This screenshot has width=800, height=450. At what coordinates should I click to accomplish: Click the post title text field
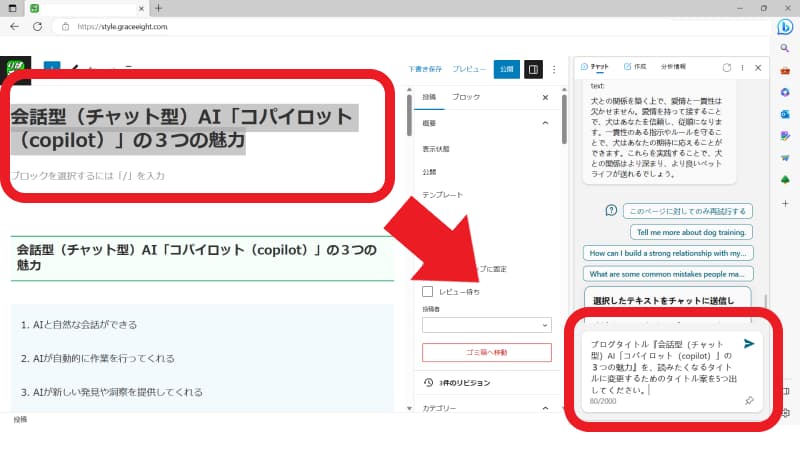tap(184, 128)
